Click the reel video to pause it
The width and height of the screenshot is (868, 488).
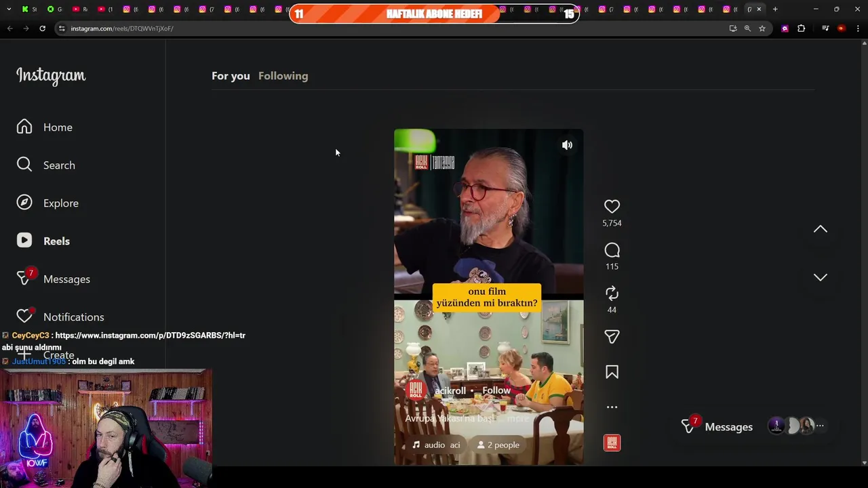pos(488,297)
